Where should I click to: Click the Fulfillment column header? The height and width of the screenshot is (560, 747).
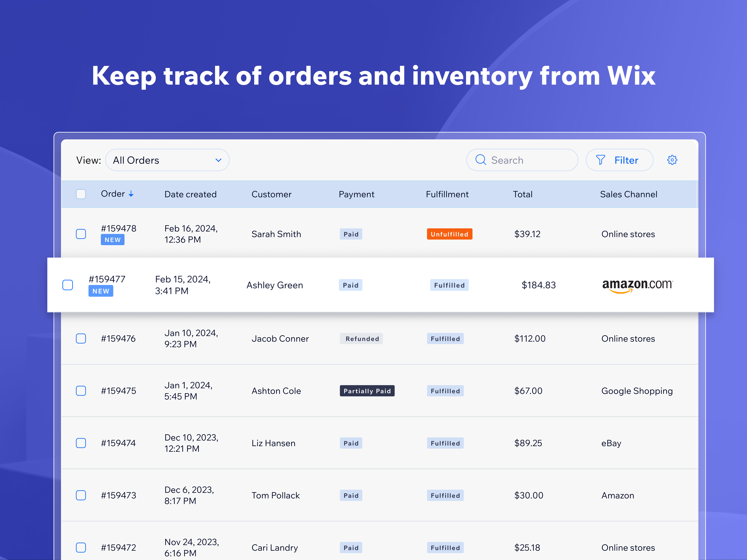447,194
